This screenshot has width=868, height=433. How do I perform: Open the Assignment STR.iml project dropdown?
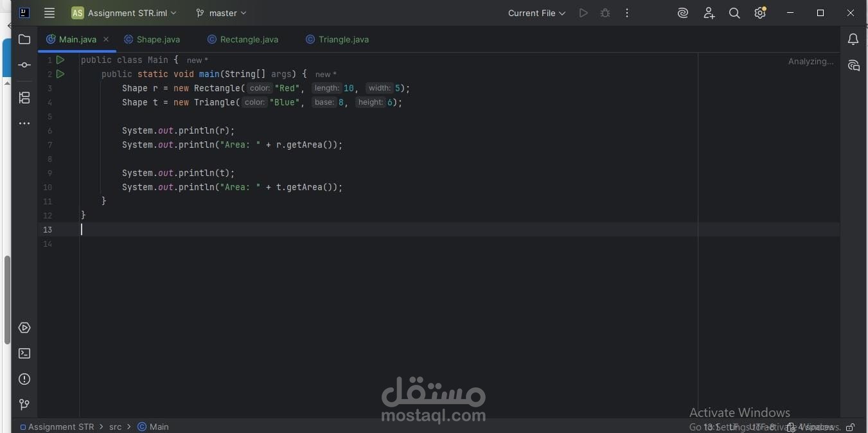point(123,13)
